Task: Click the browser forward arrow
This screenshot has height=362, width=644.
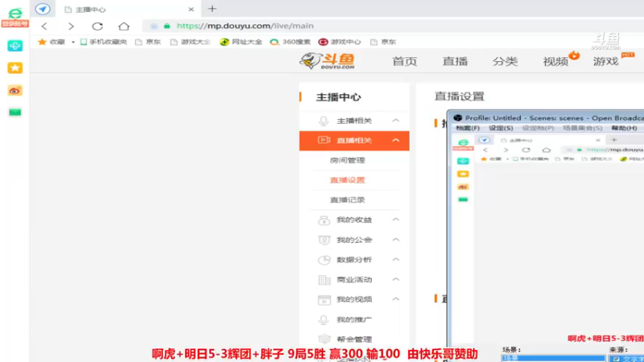Action: click(x=71, y=27)
